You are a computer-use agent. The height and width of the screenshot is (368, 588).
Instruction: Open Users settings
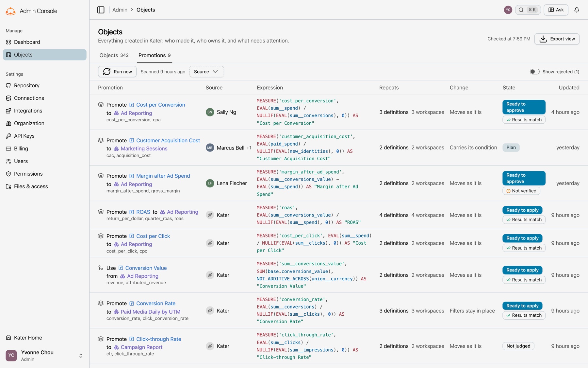(x=44, y=161)
